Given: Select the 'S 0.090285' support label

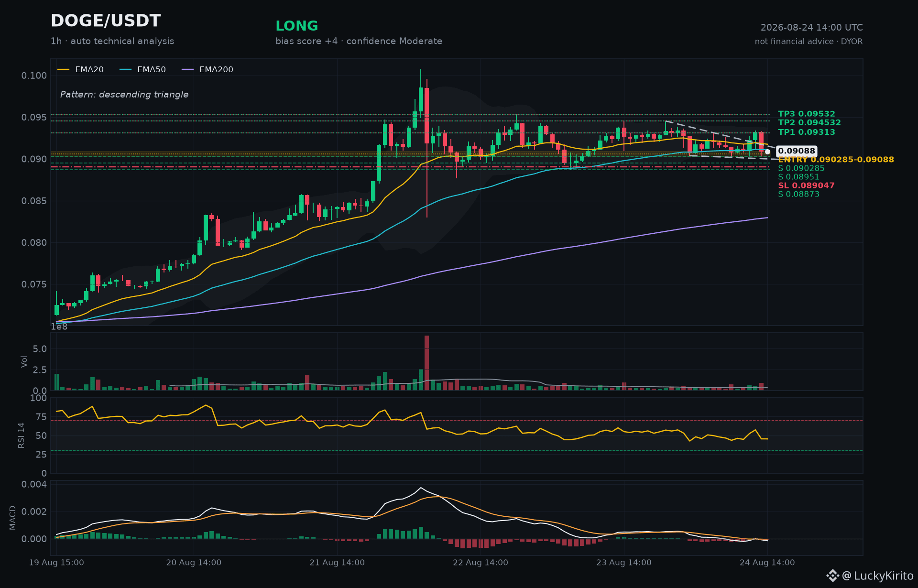Looking at the screenshot, I should point(801,168).
